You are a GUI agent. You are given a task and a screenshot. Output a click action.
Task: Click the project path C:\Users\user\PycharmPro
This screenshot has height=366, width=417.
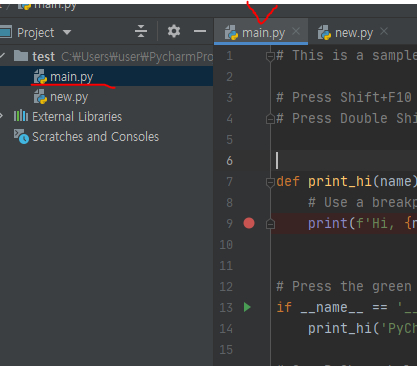[x=137, y=57]
